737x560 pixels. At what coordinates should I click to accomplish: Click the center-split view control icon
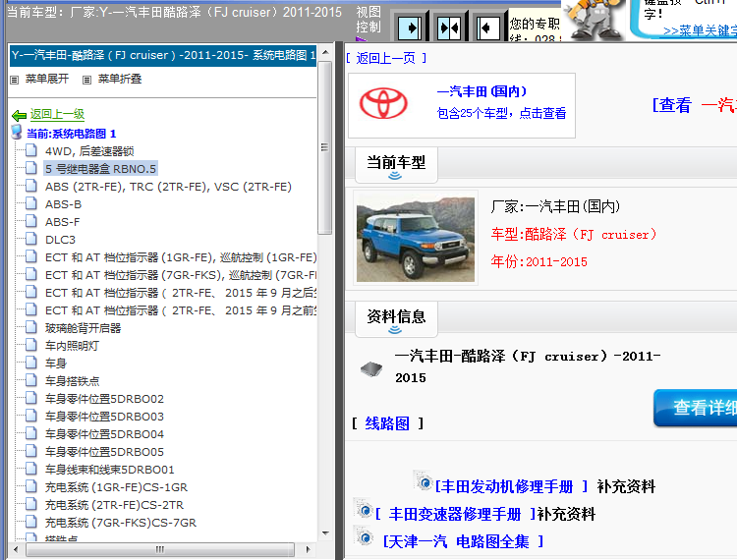pos(449,28)
